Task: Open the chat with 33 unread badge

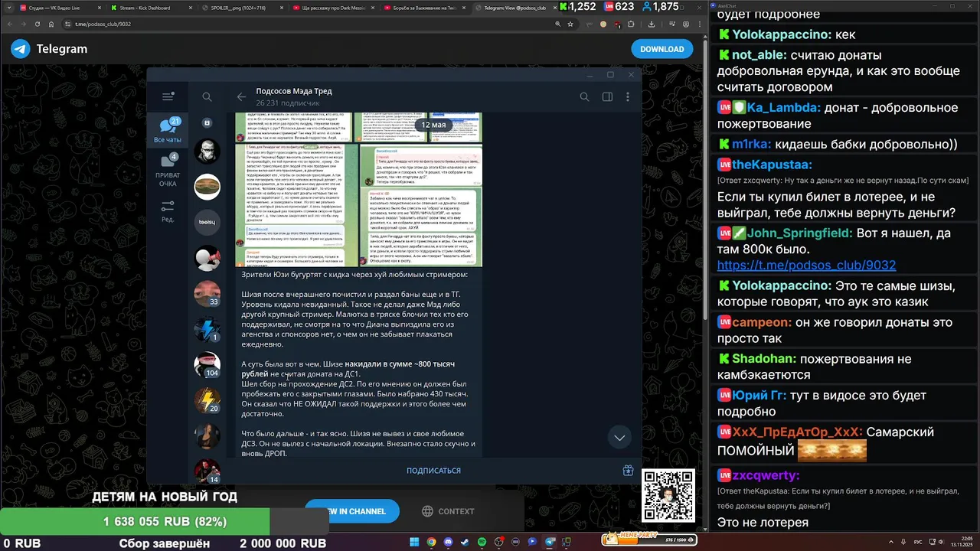Action: click(x=207, y=293)
